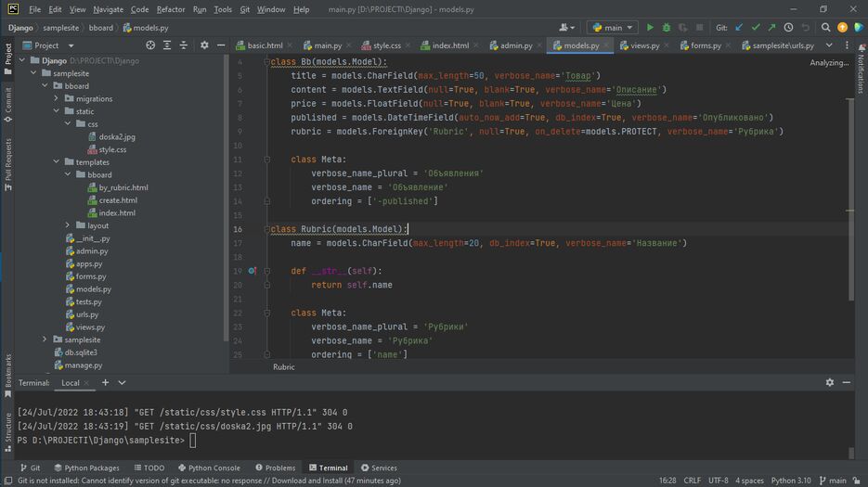
Task: Collapse the static folder
Action: pos(56,111)
